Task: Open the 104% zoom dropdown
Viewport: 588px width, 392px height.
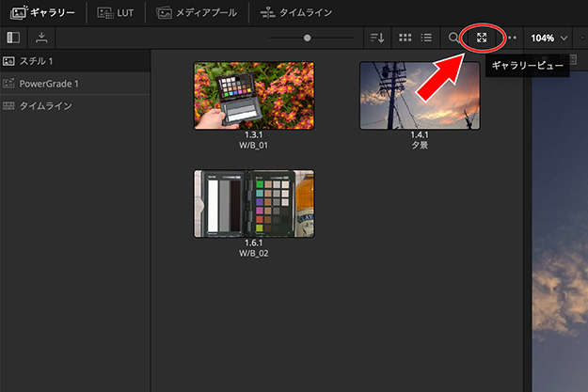Action: [548, 38]
